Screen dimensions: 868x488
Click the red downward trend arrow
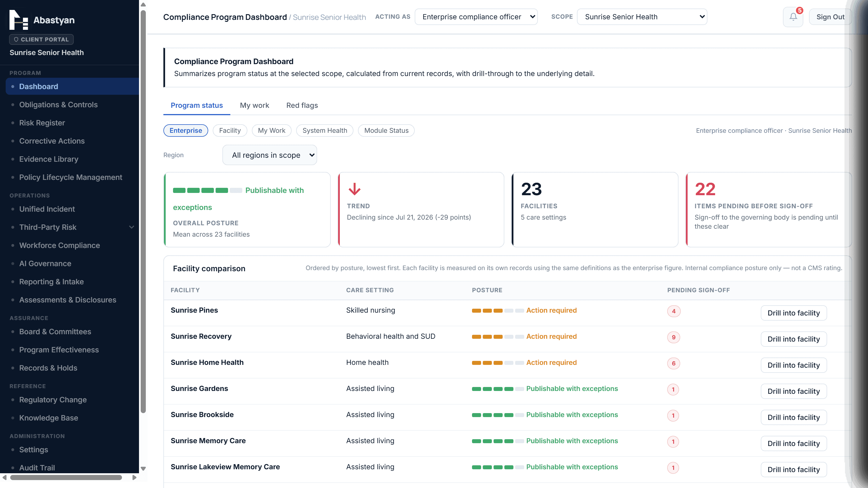354,189
